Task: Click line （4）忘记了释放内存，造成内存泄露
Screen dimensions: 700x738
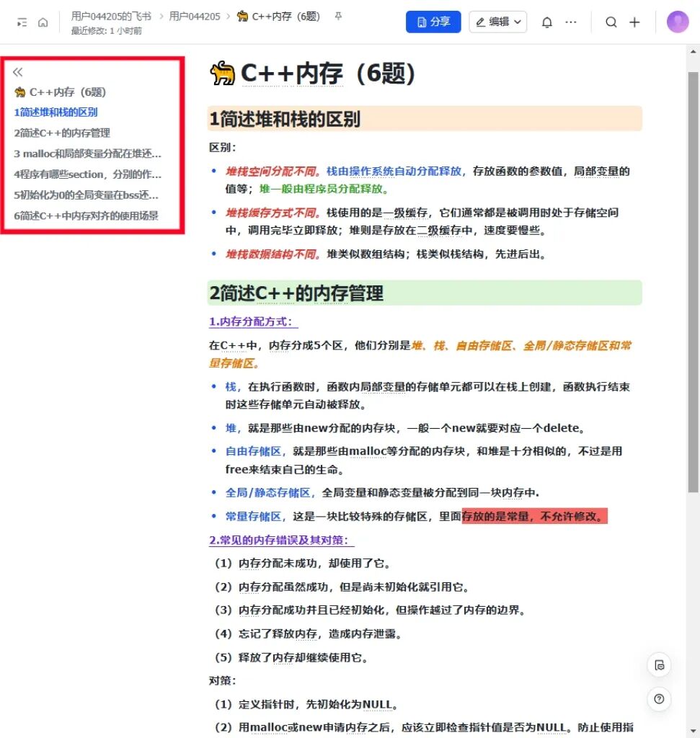Action: click(309, 634)
